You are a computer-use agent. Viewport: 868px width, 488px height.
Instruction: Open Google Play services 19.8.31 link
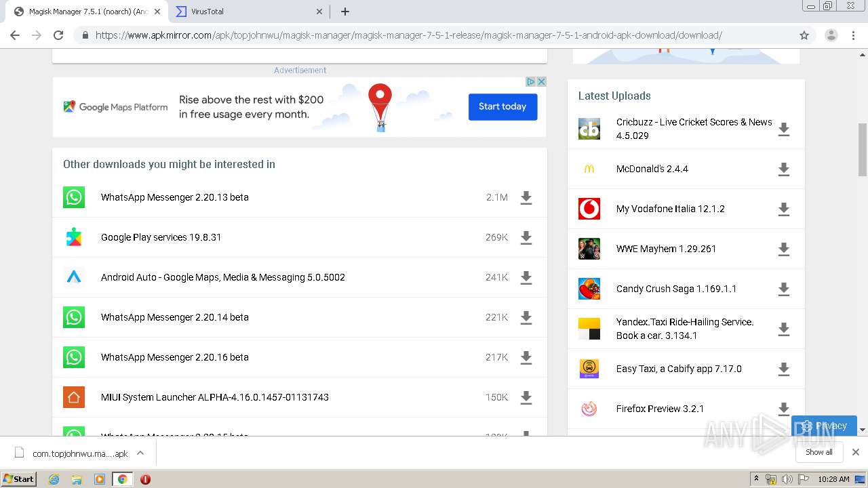point(161,237)
